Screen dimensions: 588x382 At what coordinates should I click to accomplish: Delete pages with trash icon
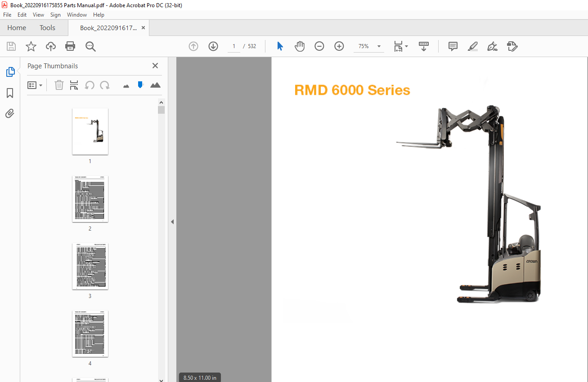tap(59, 85)
